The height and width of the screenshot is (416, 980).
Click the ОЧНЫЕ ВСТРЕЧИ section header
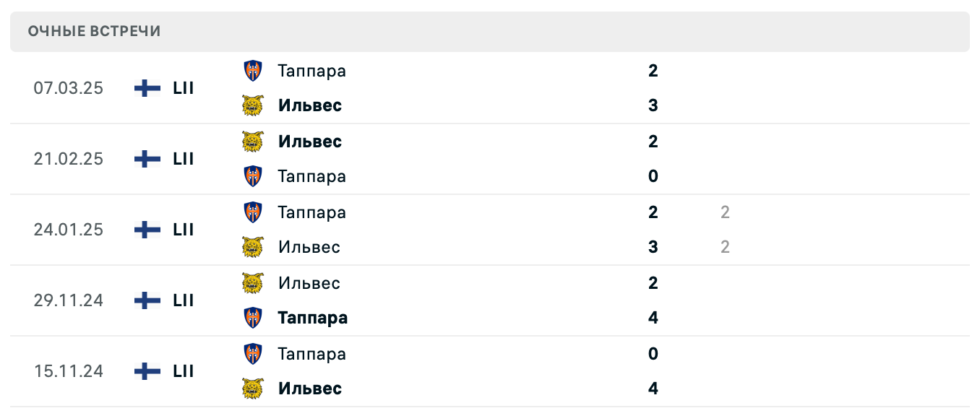[94, 31]
